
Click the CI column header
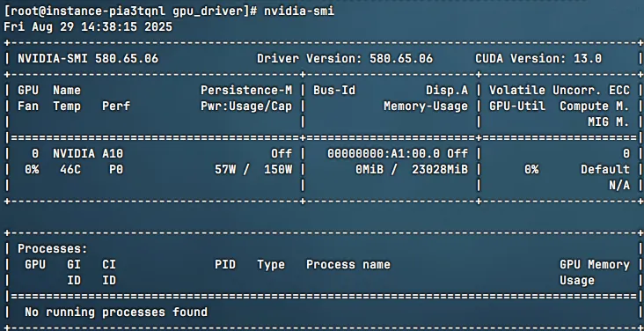click(x=109, y=265)
